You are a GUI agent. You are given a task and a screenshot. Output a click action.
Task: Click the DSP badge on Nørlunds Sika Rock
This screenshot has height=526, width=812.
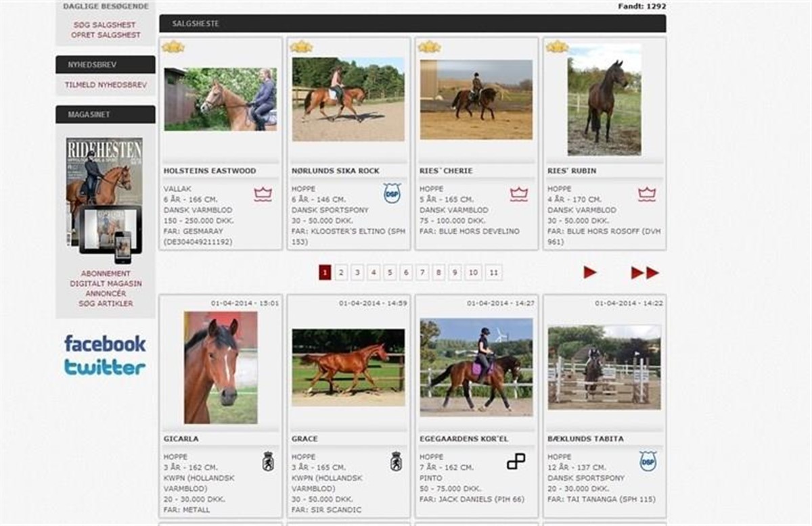point(392,193)
